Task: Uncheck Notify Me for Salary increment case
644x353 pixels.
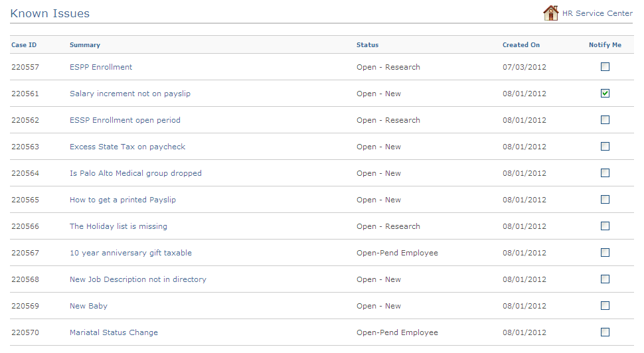Action: point(605,93)
